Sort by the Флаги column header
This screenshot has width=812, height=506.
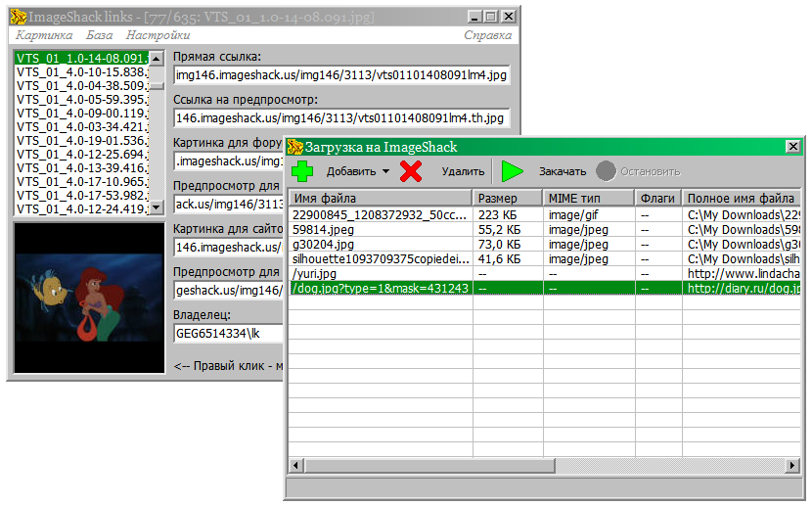[658, 198]
